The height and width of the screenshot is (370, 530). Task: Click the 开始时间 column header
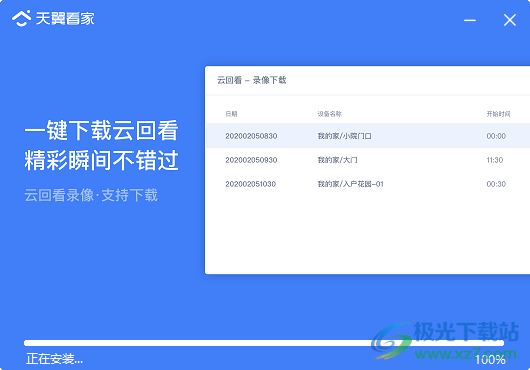[x=498, y=114]
